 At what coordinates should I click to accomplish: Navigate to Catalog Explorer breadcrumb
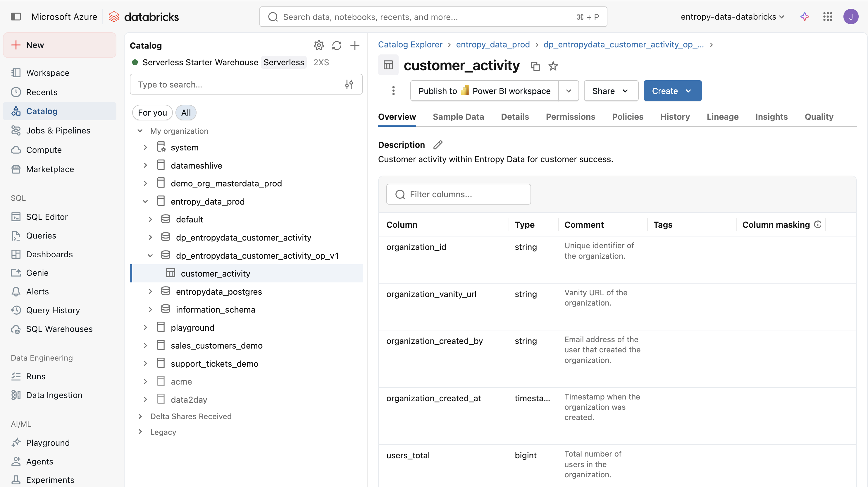(410, 44)
